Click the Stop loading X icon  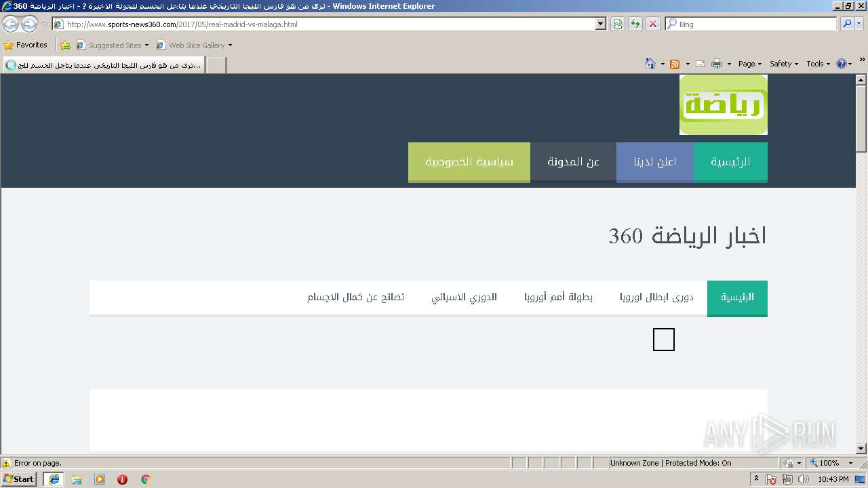tap(653, 24)
